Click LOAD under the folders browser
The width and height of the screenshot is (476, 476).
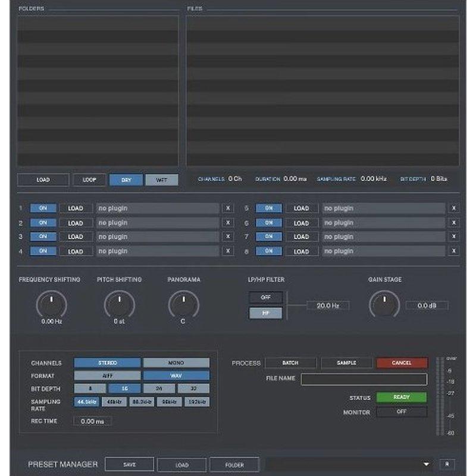coord(43,180)
